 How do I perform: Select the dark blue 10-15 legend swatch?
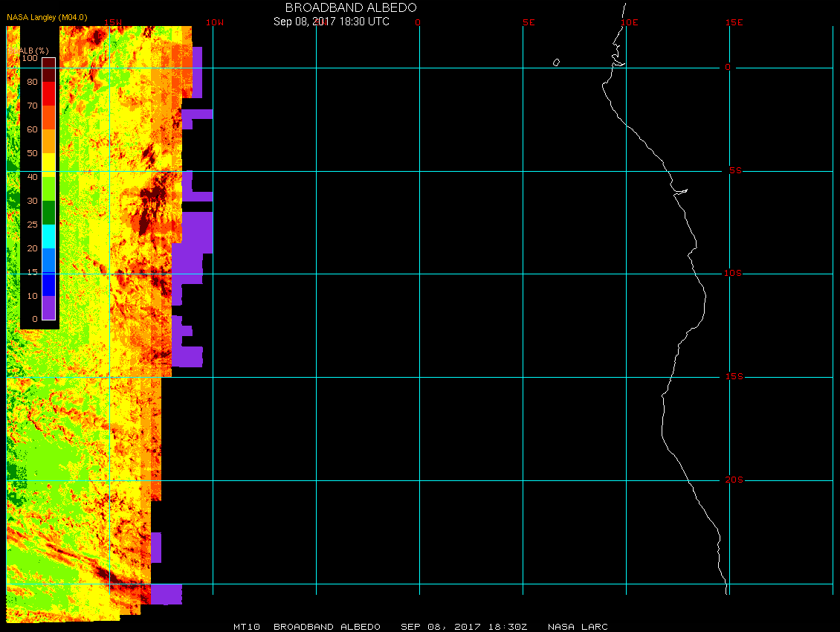click(x=49, y=284)
